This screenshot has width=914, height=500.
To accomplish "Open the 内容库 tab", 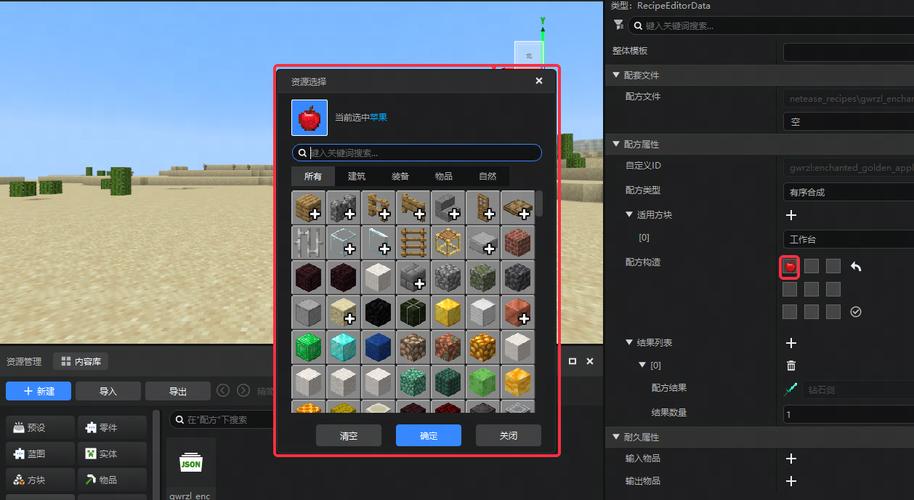I will click(81, 361).
